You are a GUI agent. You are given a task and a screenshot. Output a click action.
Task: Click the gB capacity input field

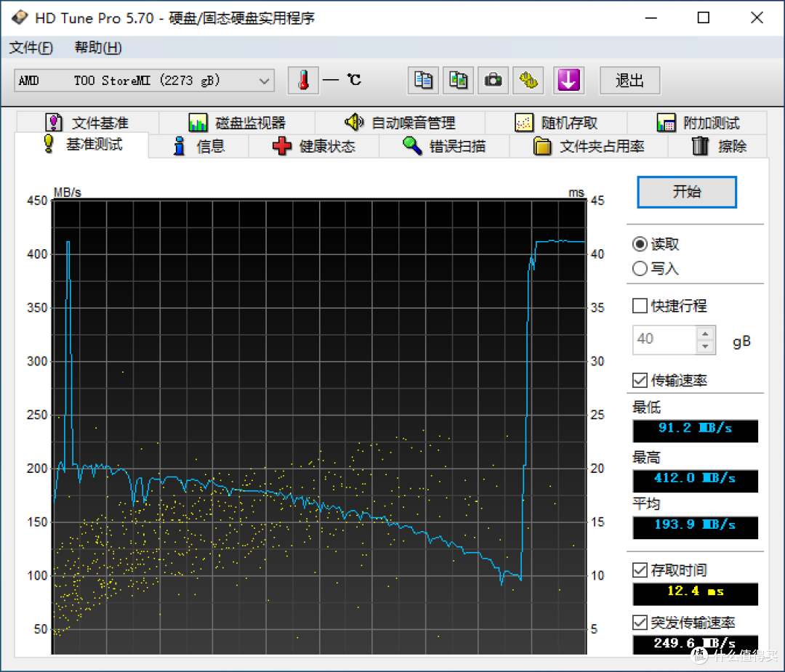click(661, 339)
